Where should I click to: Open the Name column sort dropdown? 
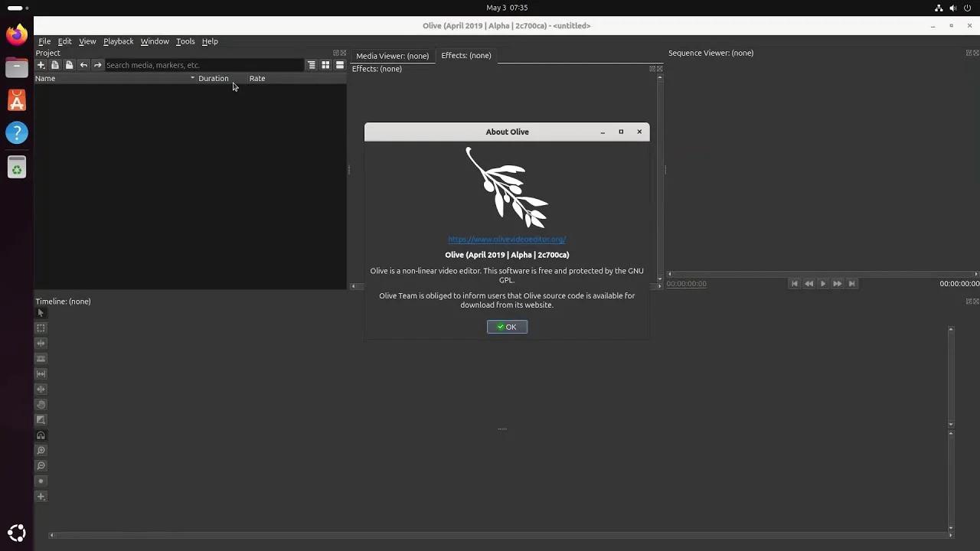pos(192,78)
